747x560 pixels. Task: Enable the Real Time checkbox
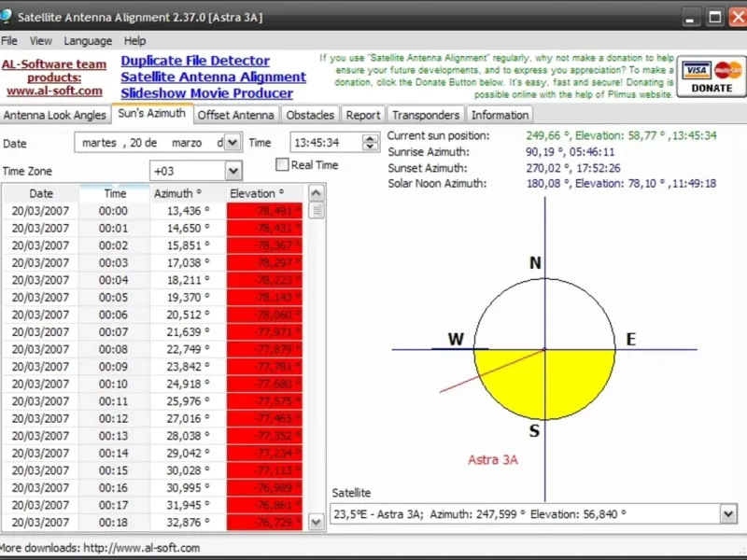click(283, 165)
